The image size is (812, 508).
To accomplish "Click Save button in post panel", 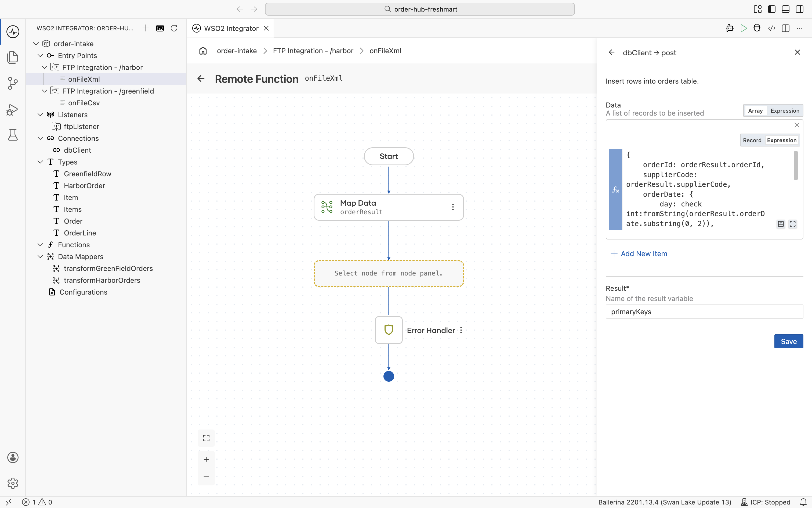I will pos(789,341).
